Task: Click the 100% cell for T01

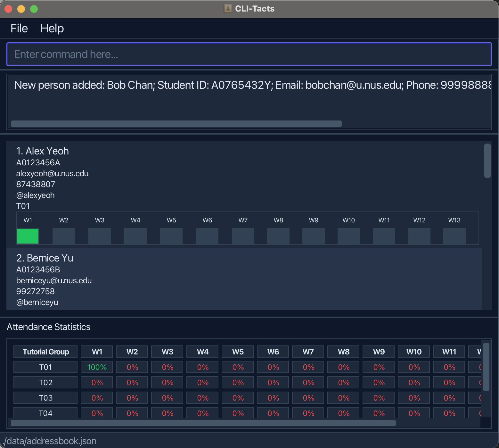Action: point(97,367)
